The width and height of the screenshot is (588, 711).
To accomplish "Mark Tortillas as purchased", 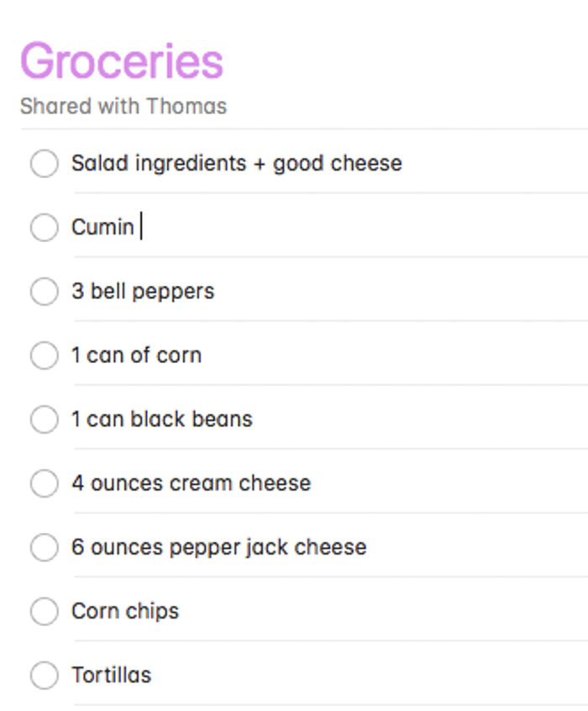I will point(44,675).
